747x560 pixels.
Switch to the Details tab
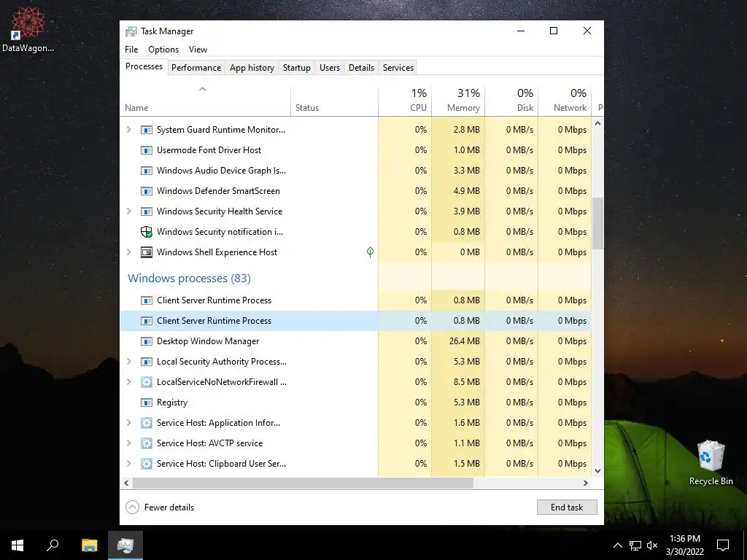tap(362, 68)
